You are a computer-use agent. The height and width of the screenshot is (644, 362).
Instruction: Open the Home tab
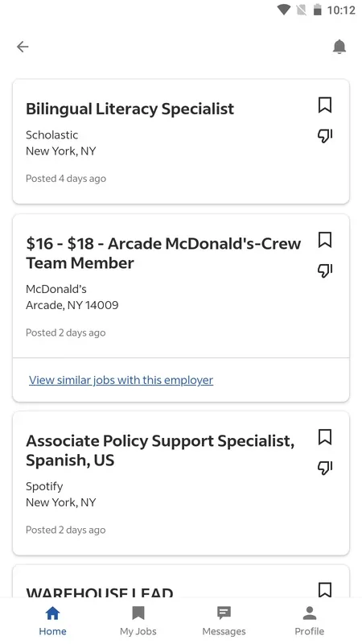(x=52, y=621)
